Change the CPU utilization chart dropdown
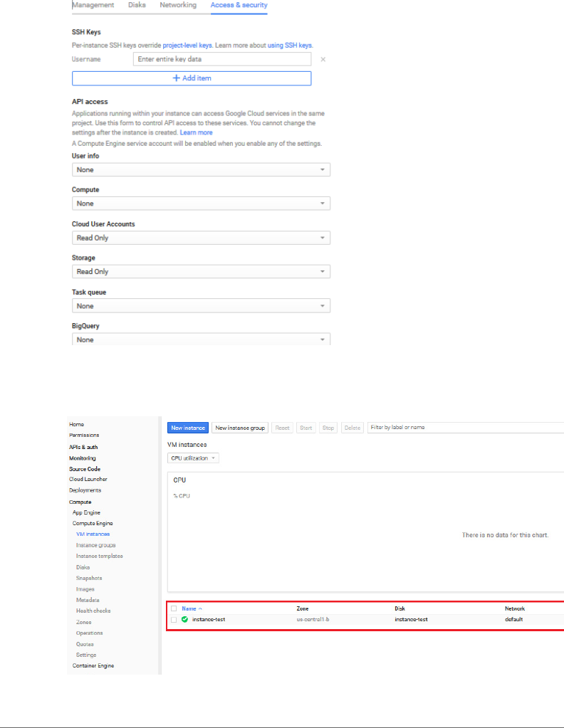 [193, 458]
